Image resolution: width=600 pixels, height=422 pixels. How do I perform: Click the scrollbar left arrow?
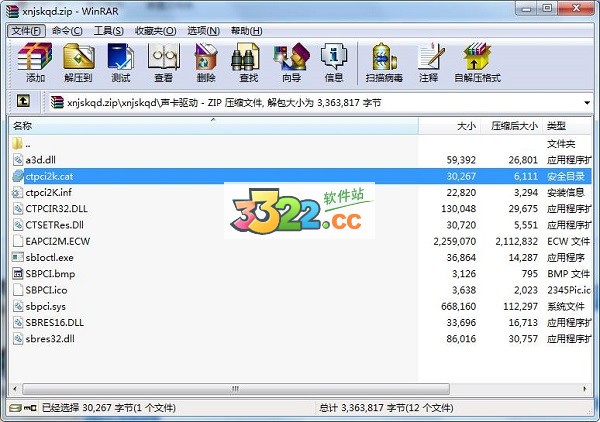[15, 389]
